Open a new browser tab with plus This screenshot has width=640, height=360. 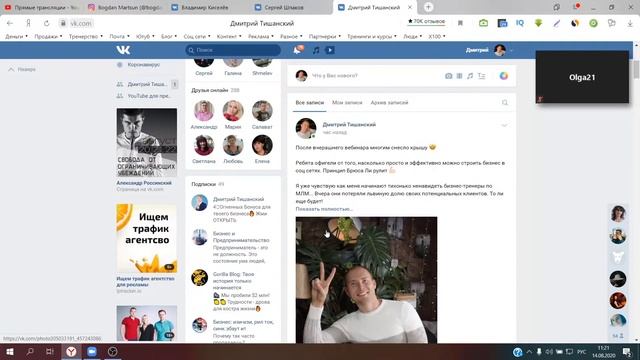[x=428, y=7]
